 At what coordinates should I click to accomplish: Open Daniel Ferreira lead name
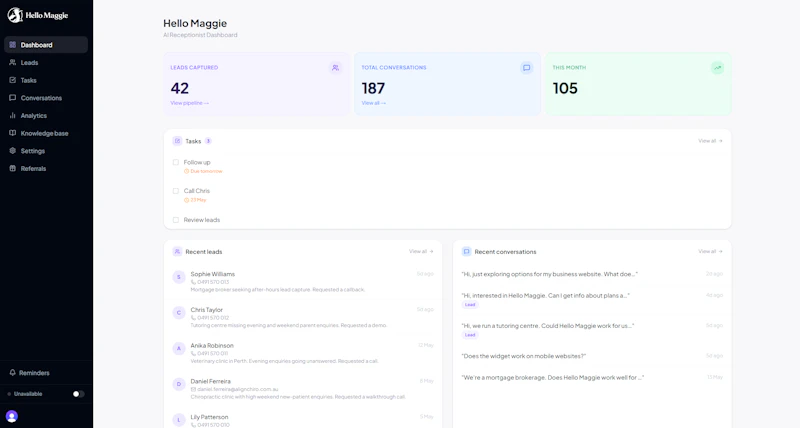click(211, 381)
